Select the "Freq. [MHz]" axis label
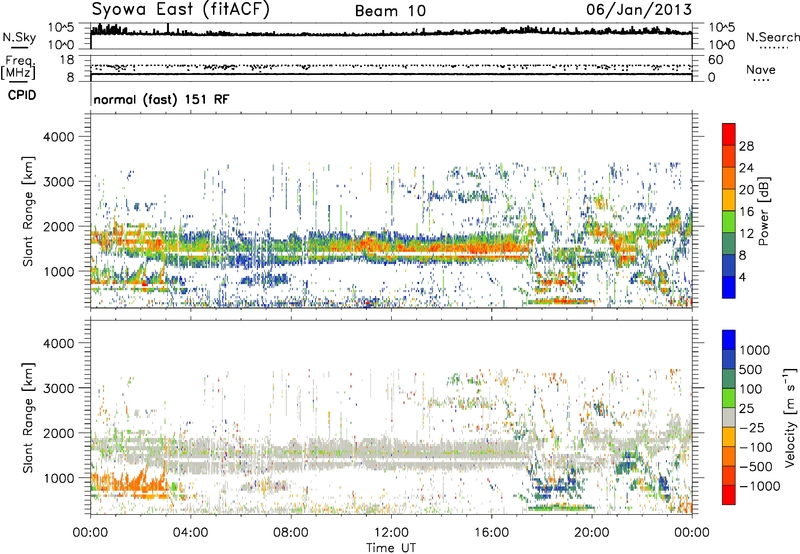Screen dimensions: 800x554 18,68
